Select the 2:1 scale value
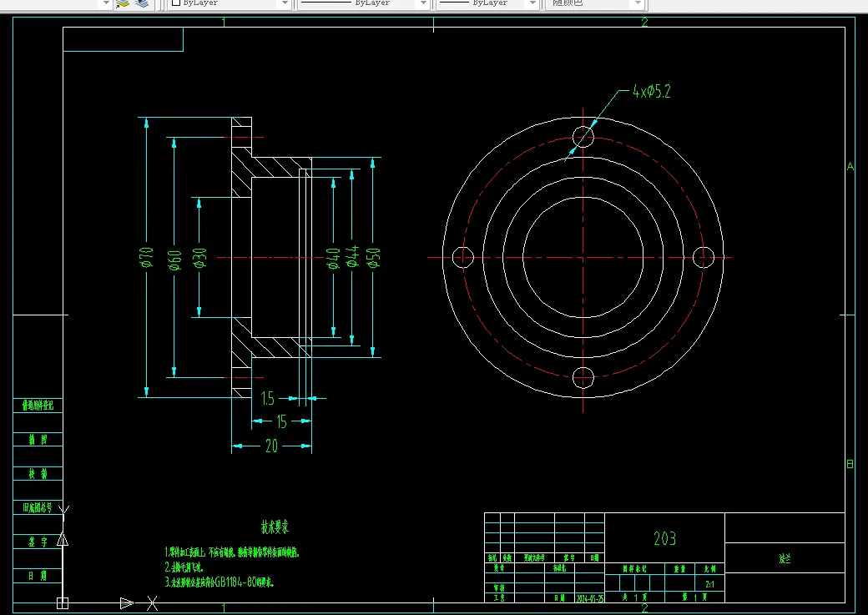The image size is (868, 615). pos(709,584)
